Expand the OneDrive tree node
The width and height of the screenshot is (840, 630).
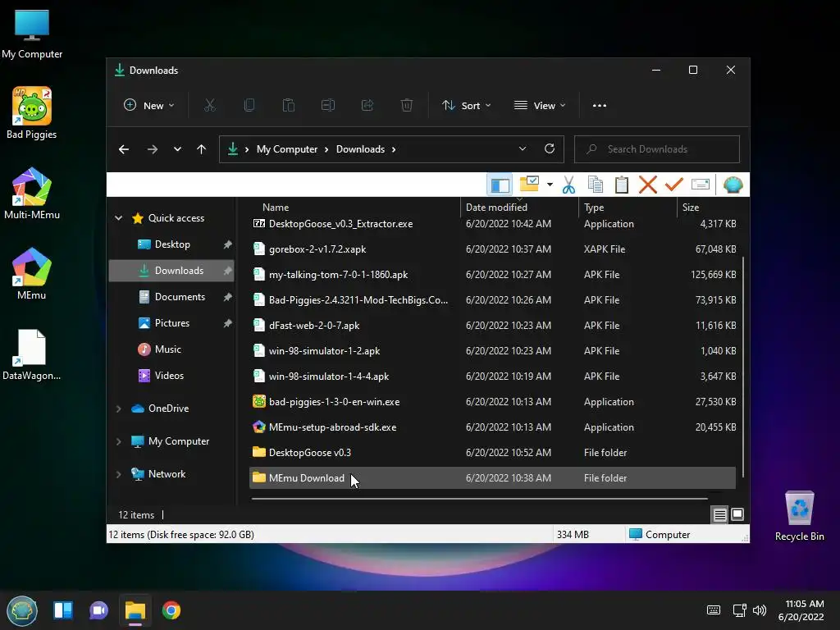coord(118,409)
